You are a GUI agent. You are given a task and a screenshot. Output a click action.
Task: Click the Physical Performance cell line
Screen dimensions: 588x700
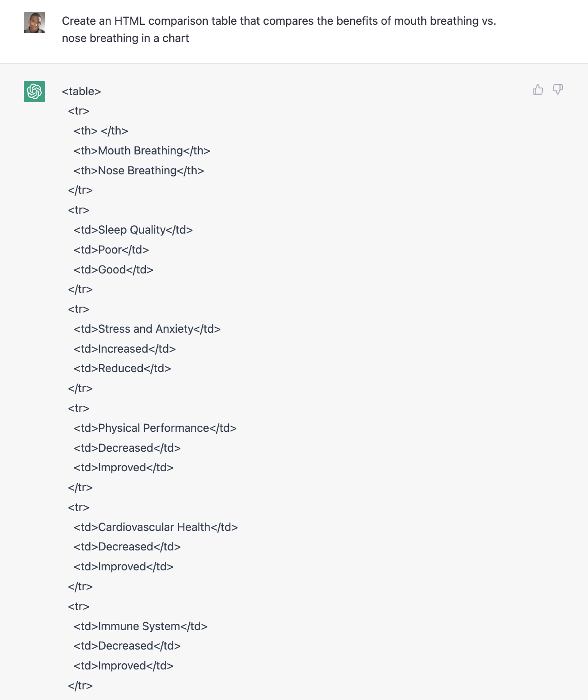[155, 428]
